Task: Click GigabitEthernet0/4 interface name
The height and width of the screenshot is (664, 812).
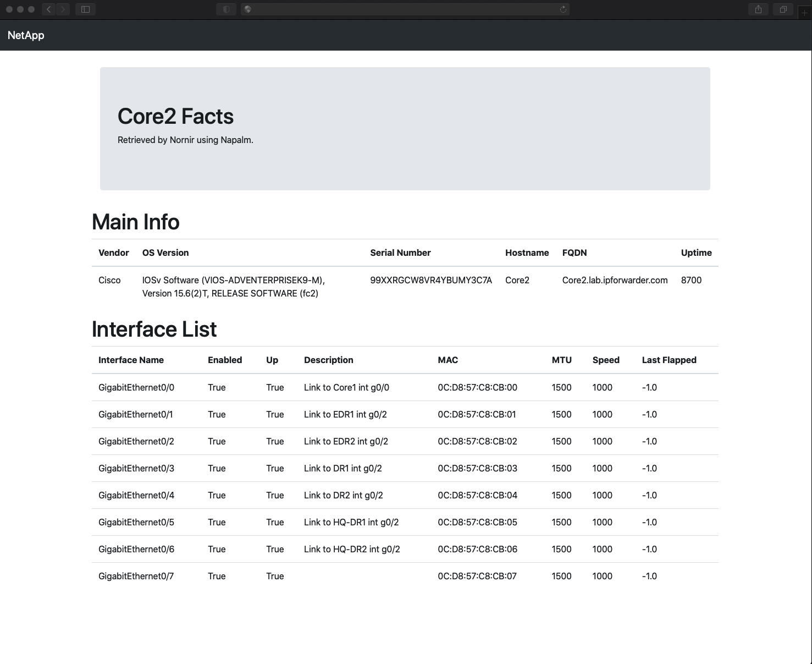Action: (x=136, y=495)
